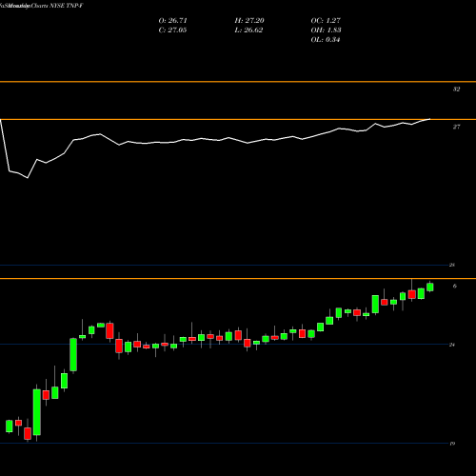The height and width of the screenshot is (476, 476).
Task: Click the 32 axis label
Action: click(456, 89)
